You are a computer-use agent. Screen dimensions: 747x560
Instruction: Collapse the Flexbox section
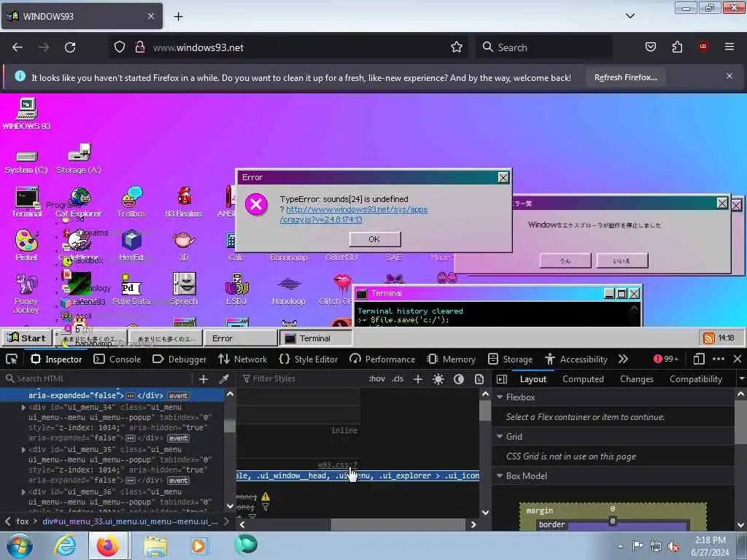pos(500,397)
